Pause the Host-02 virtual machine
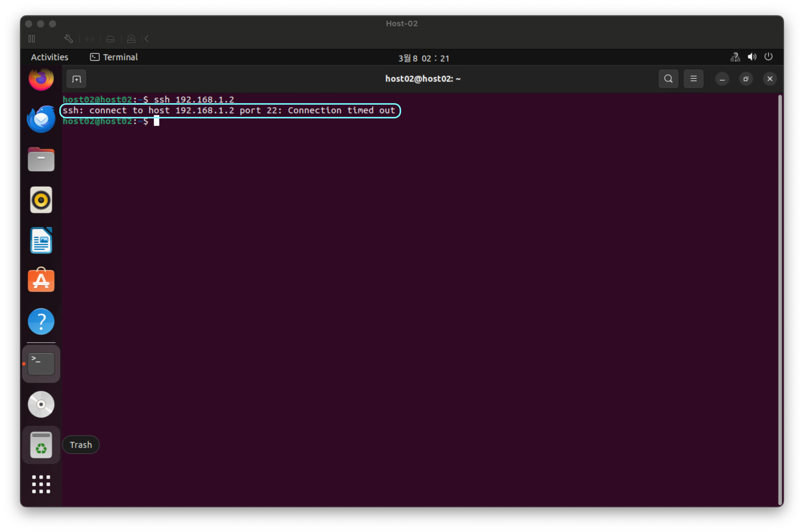Viewport: 804px width, 532px height. [x=32, y=39]
